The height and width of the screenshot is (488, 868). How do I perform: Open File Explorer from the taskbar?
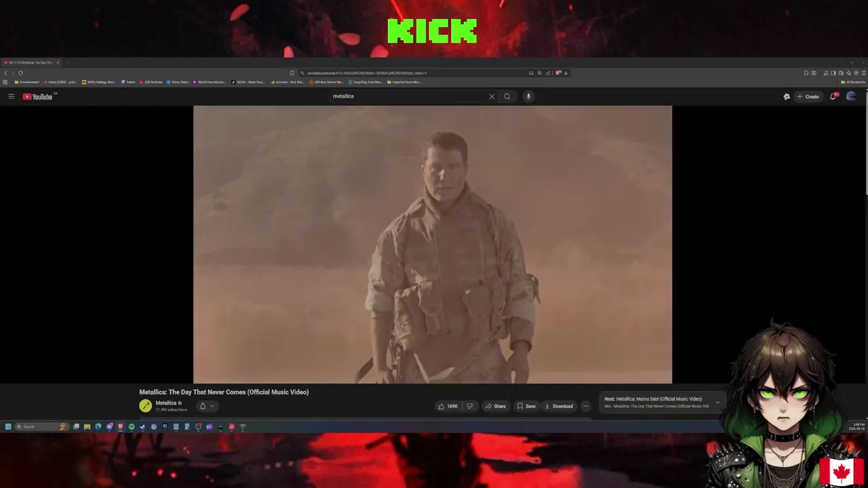[87, 426]
